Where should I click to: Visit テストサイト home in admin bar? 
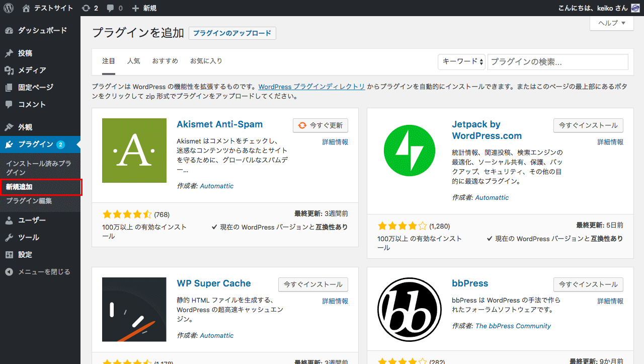pyautogui.click(x=48, y=8)
